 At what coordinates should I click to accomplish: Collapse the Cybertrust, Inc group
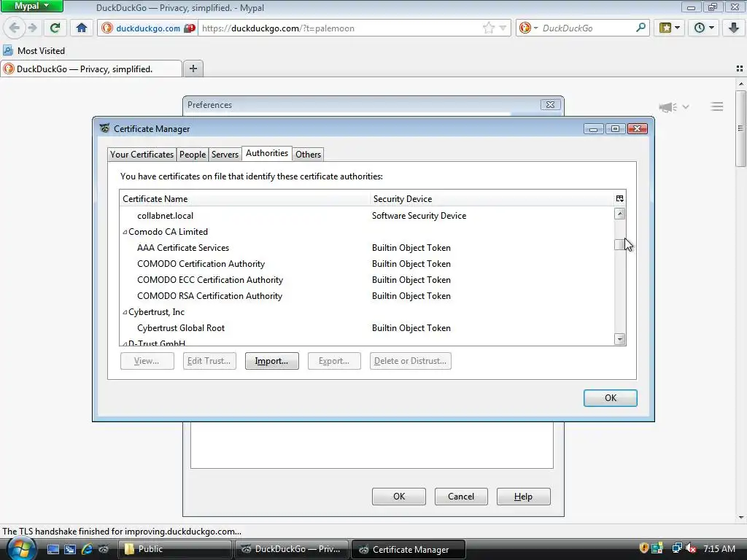125,312
